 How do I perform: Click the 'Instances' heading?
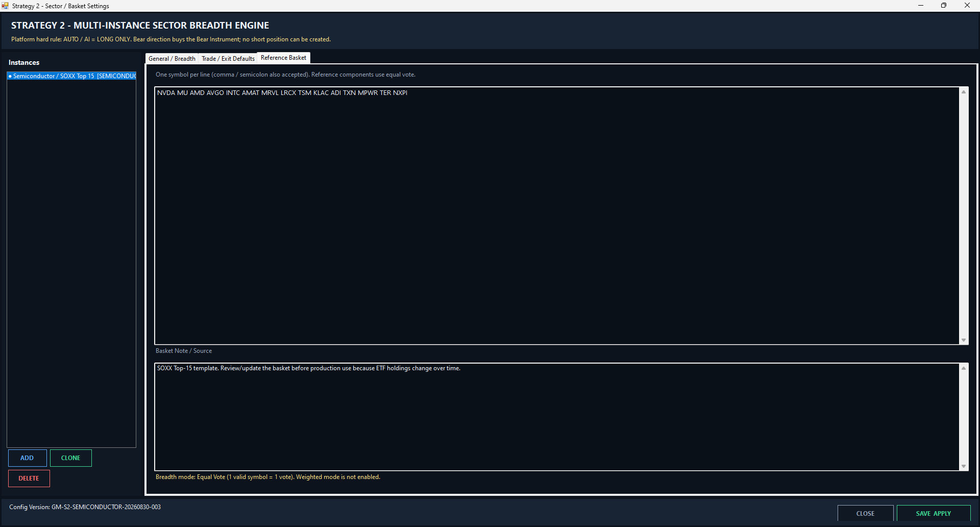point(24,62)
